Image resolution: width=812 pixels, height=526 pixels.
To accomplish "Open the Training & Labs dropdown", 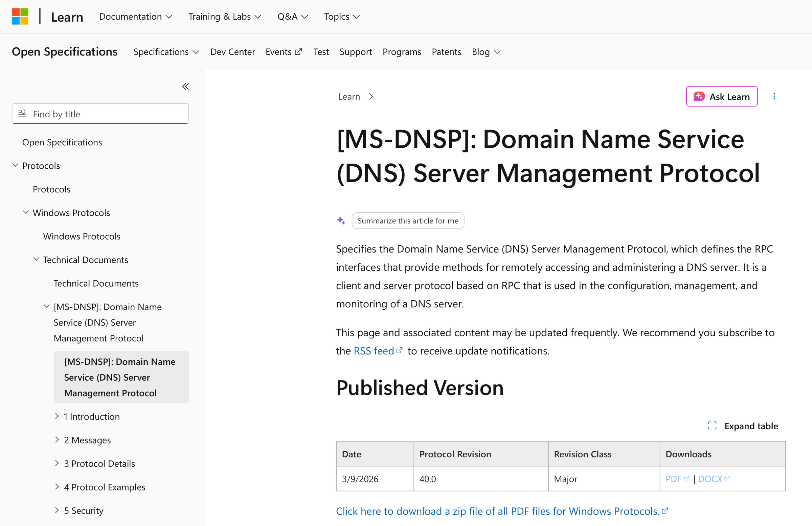I will point(225,17).
